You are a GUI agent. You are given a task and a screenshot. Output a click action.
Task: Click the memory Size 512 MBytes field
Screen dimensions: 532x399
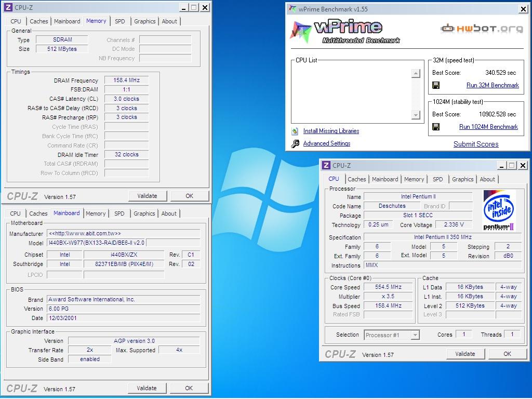[x=62, y=49]
